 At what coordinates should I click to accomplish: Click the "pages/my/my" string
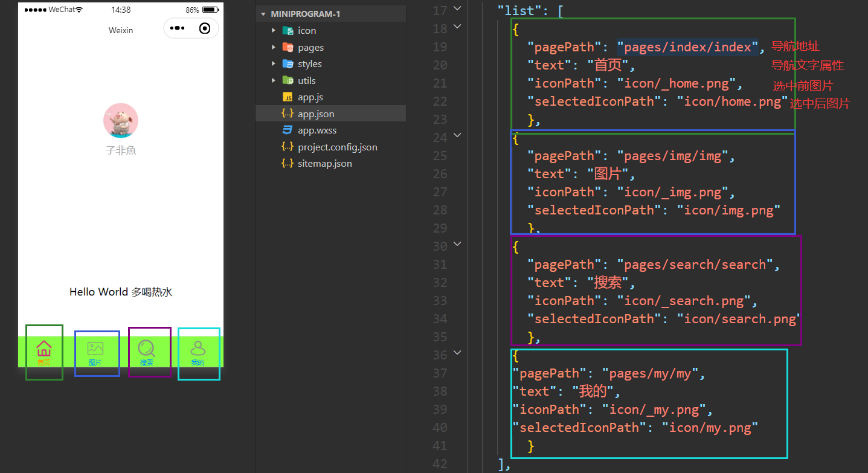pyautogui.click(x=651, y=373)
